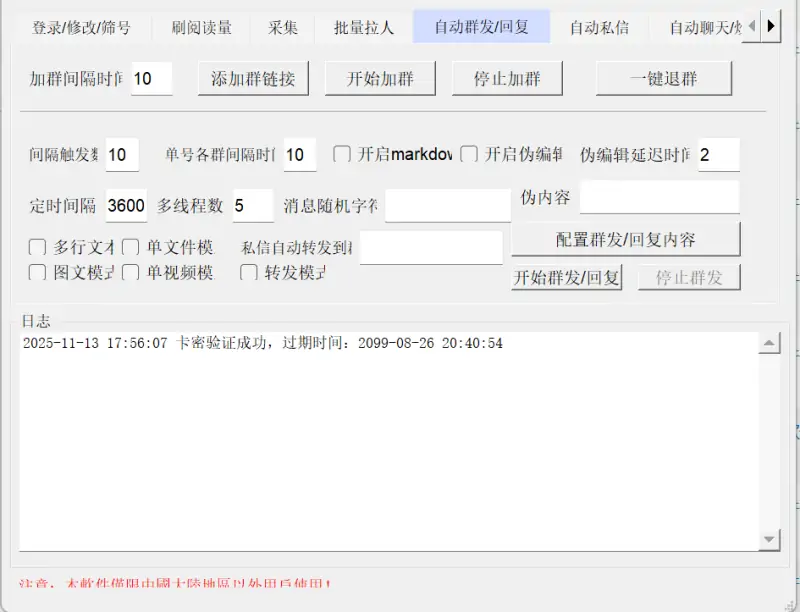800x612 pixels.
Task: Switch to the 采集 tab
Action: click(283, 28)
